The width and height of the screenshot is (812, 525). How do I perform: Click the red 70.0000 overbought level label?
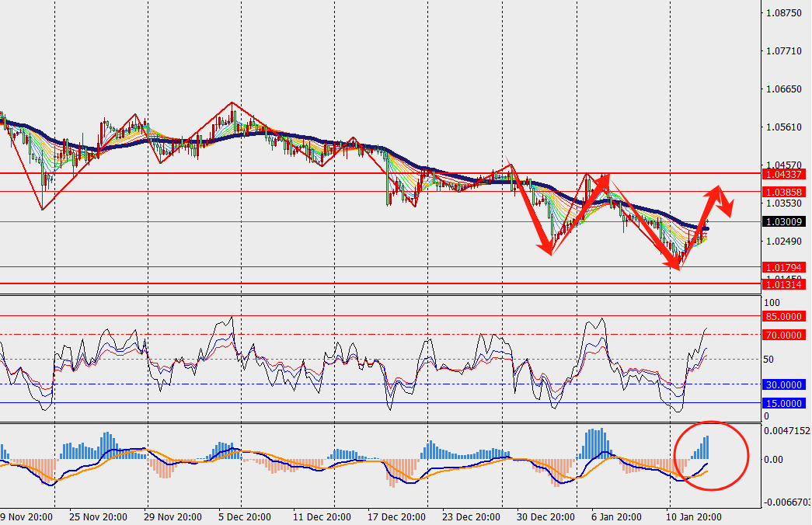click(784, 335)
